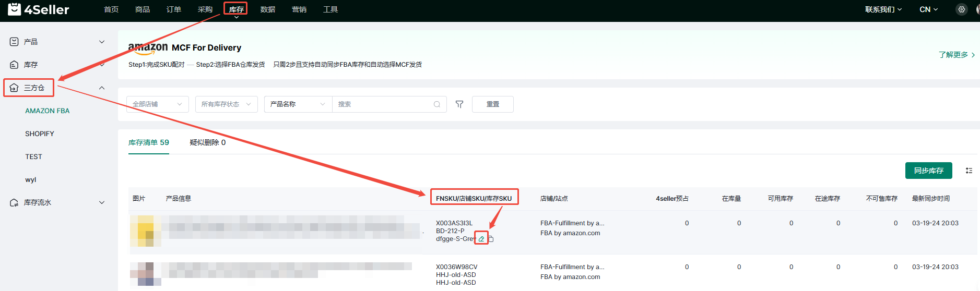The image size is (980, 291).
Task: Open the 全部店铺 store dropdown
Action: pyautogui.click(x=158, y=104)
